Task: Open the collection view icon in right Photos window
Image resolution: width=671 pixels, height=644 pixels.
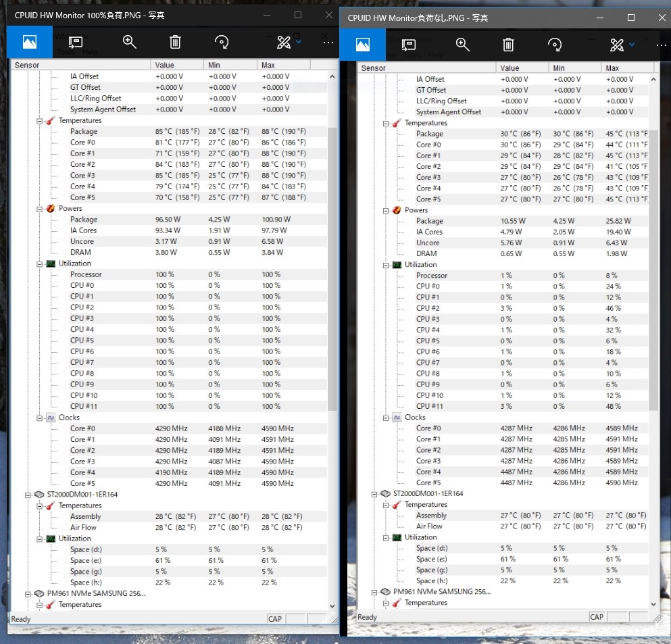Action: pos(362,45)
